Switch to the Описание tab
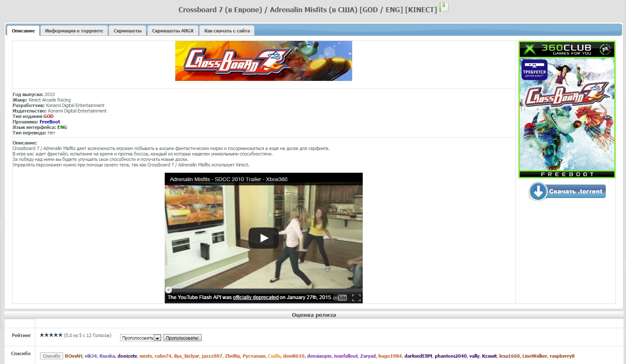The image size is (626, 364). point(23,31)
